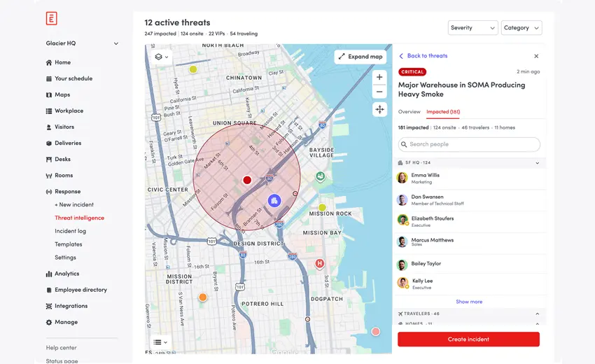Click the Response broadcast icon

[48, 192]
